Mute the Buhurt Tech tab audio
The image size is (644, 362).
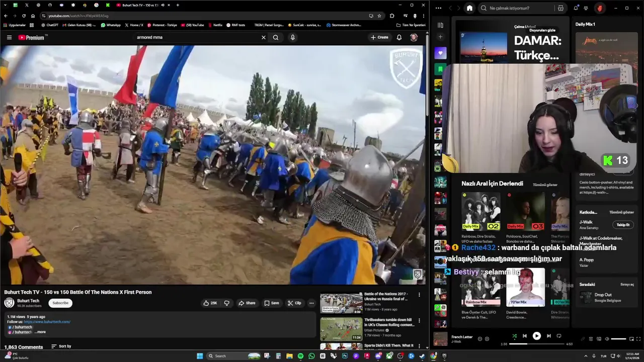click(x=163, y=5)
